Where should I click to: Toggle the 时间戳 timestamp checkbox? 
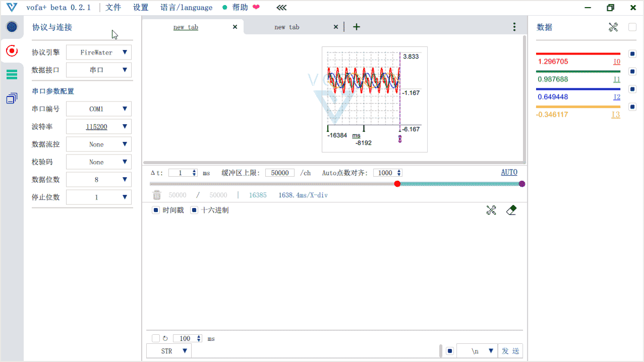click(x=156, y=210)
